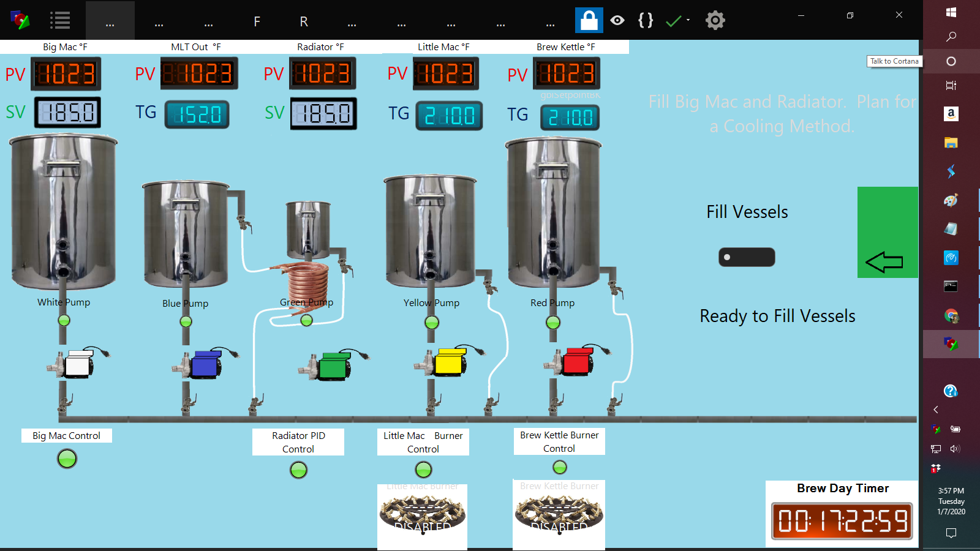The height and width of the screenshot is (551, 980).
Task: Toggle the Red Pump indicator light
Action: 553,323
